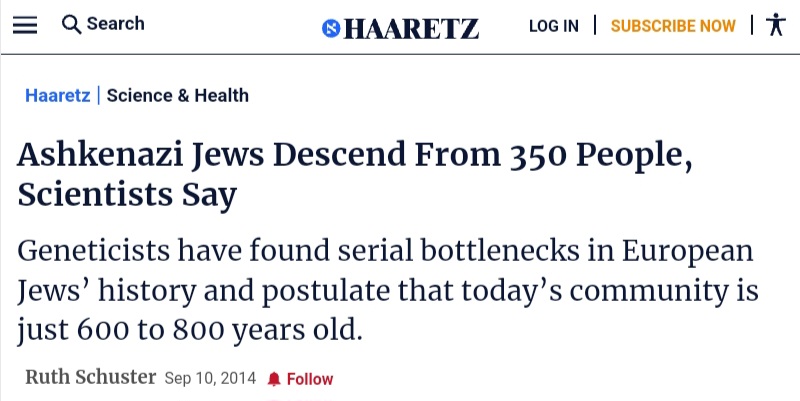This screenshot has height=401, width=800.
Task: Open the accessibility options figure icon
Action: coord(776,24)
